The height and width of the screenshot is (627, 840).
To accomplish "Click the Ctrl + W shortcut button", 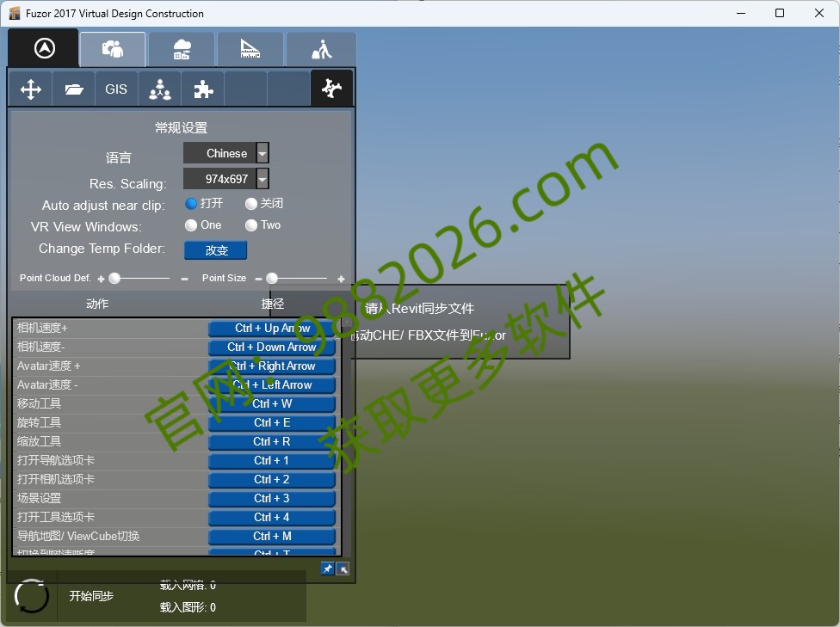I will pos(272,403).
